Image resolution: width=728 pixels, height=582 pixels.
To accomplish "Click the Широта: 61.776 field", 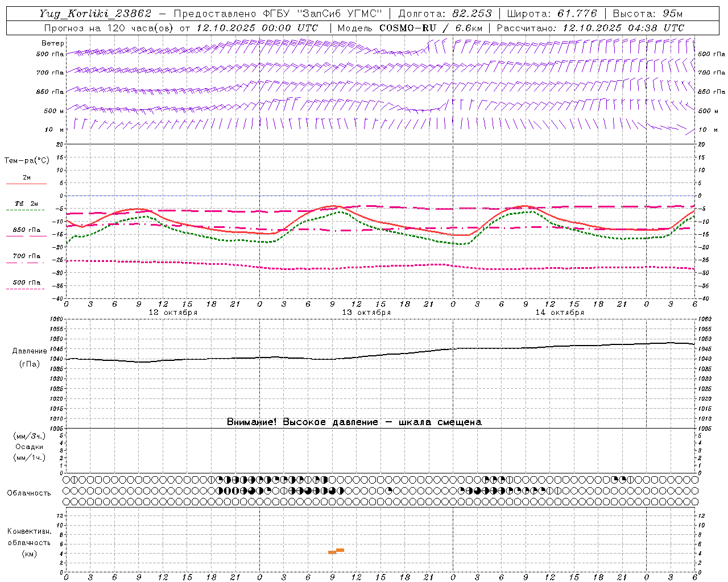I will pos(552,14).
